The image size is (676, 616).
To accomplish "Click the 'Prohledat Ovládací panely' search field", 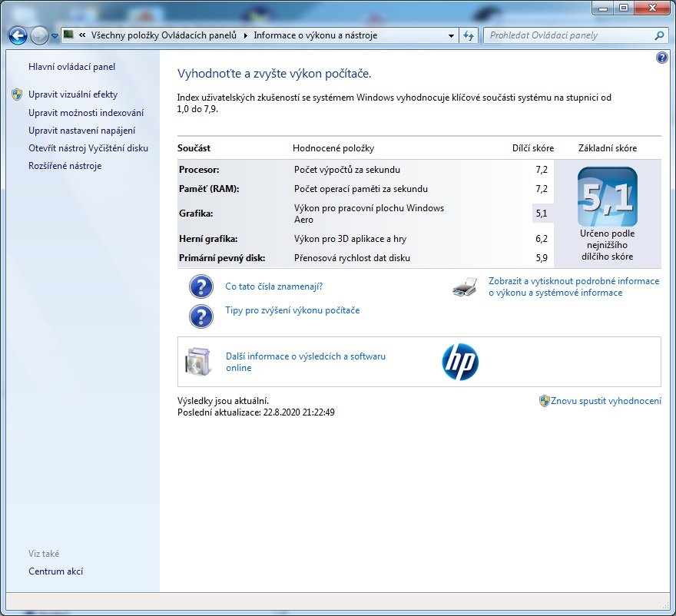I will pyautogui.click(x=568, y=35).
